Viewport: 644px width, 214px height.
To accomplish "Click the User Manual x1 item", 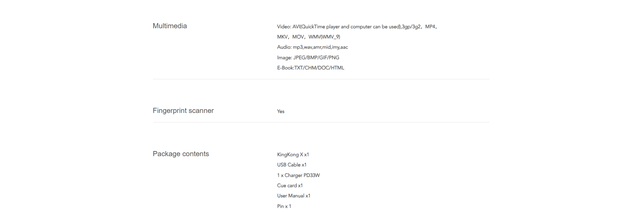I will point(294,196).
